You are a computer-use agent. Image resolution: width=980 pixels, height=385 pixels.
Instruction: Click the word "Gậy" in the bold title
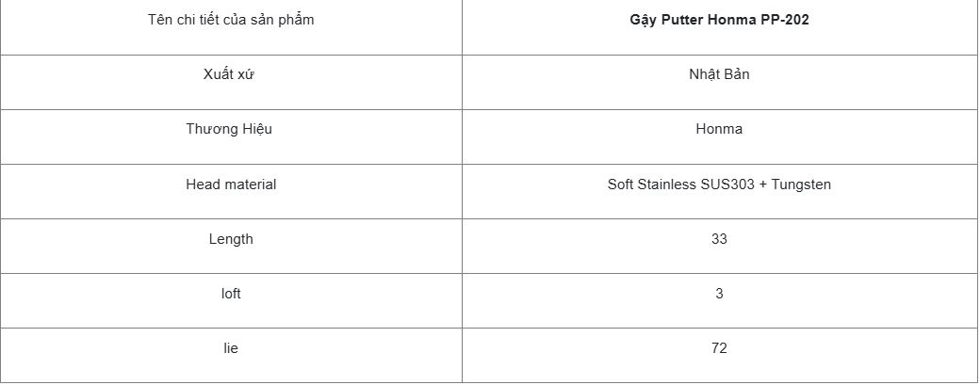point(644,20)
